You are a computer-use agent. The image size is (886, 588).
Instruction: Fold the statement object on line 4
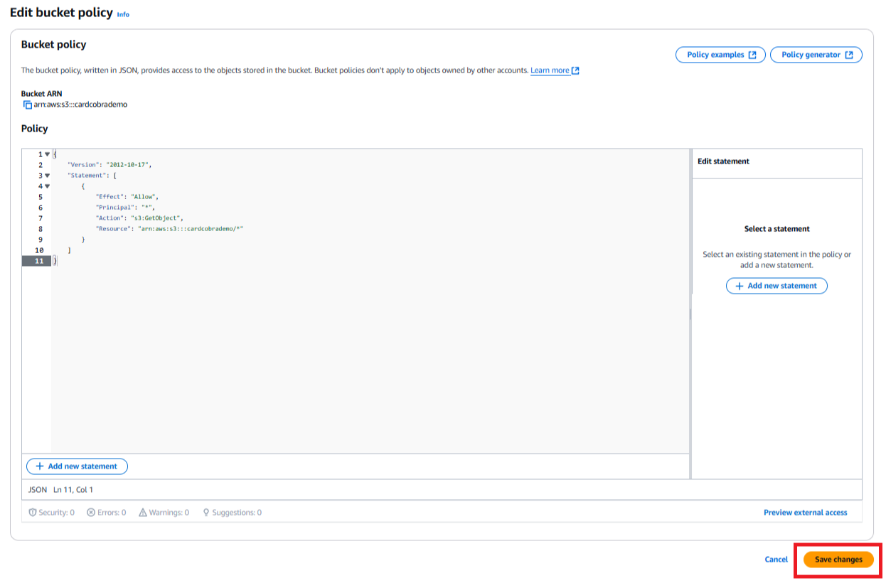pos(48,186)
